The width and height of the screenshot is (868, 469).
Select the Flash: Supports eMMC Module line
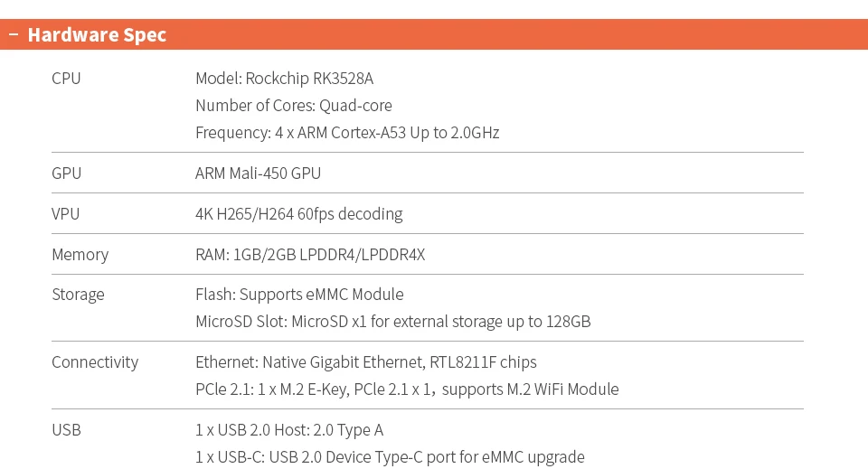(x=299, y=295)
